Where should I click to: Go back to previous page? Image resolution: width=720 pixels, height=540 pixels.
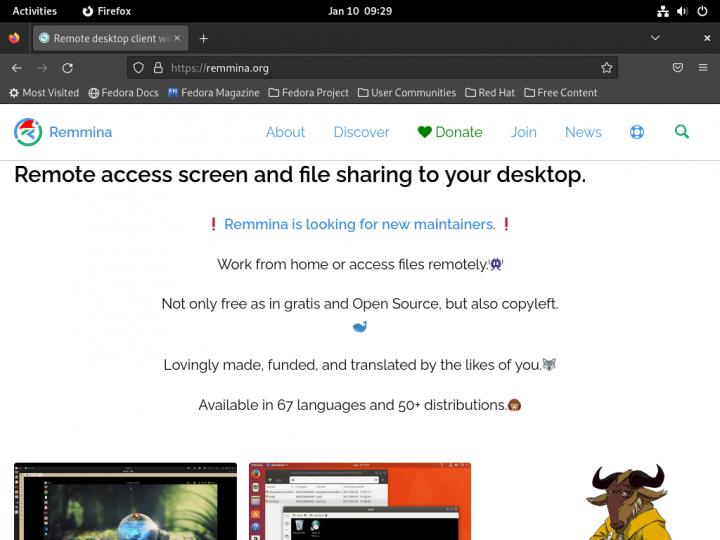[17, 68]
